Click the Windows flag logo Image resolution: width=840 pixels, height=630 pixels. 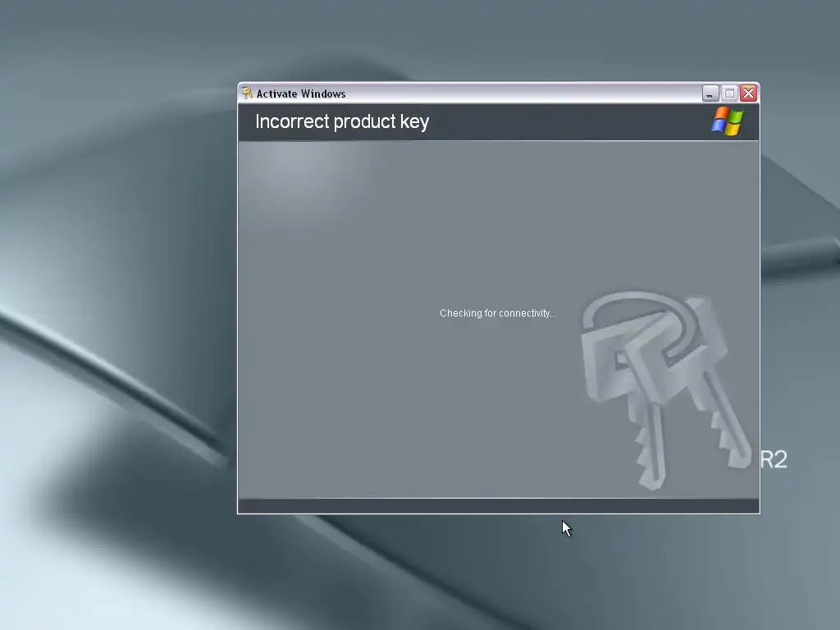(x=728, y=121)
